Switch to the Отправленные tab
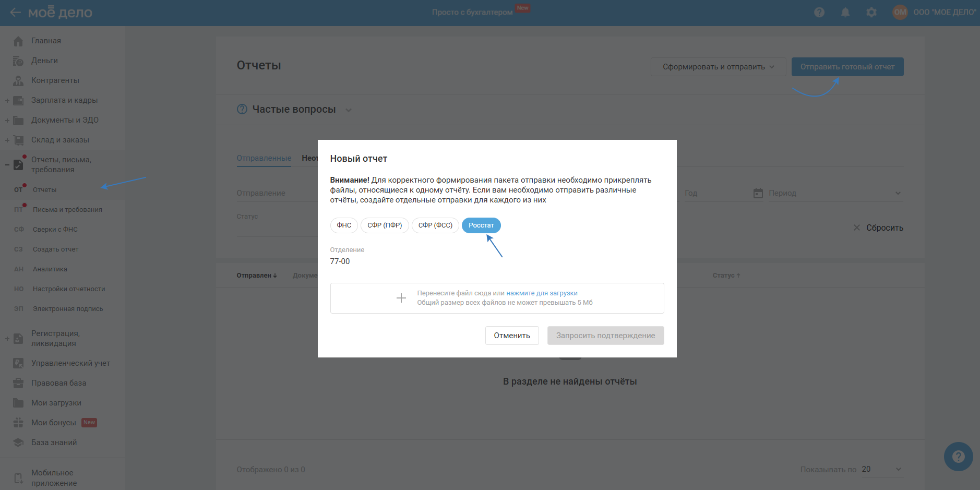Screen dimensions: 980x490 pos(264,158)
